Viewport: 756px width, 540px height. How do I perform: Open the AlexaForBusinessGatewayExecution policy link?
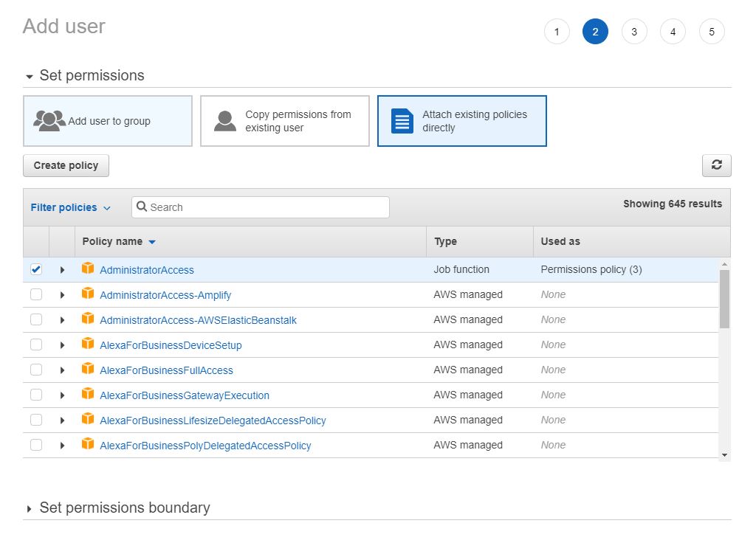coord(185,395)
